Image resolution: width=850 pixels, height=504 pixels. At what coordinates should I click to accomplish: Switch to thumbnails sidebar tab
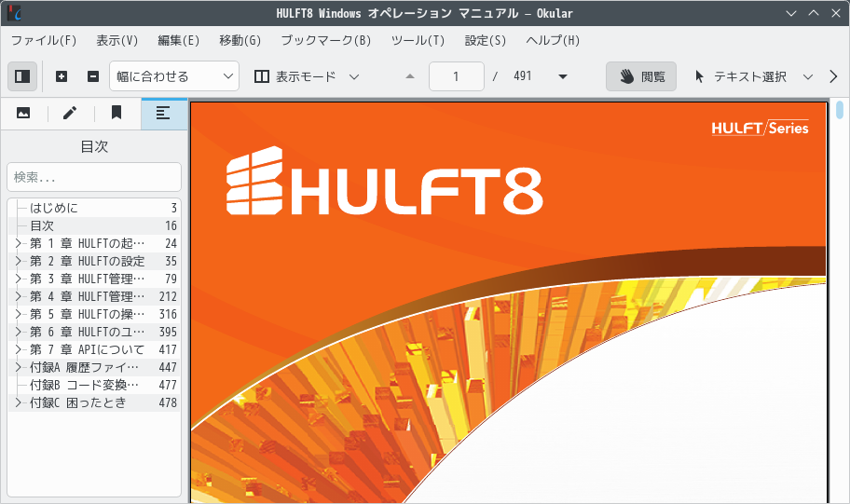pyautogui.click(x=23, y=114)
